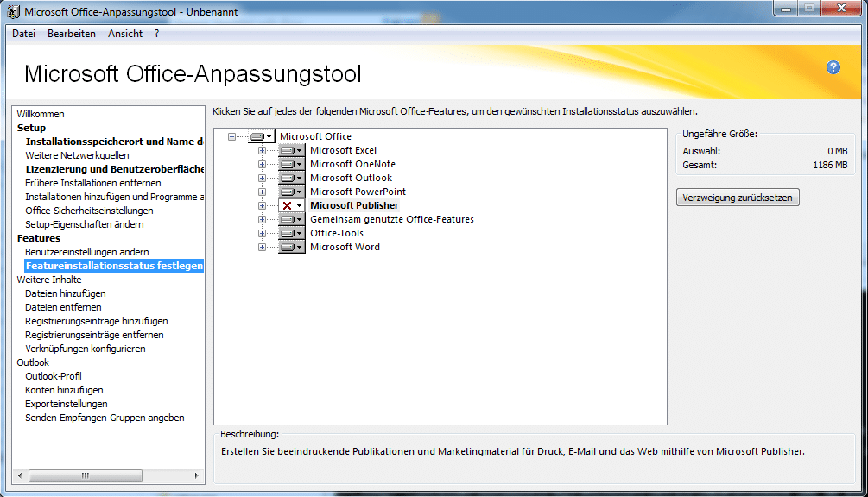Open Installationsspeicherort und Name settings

[115, 142]
